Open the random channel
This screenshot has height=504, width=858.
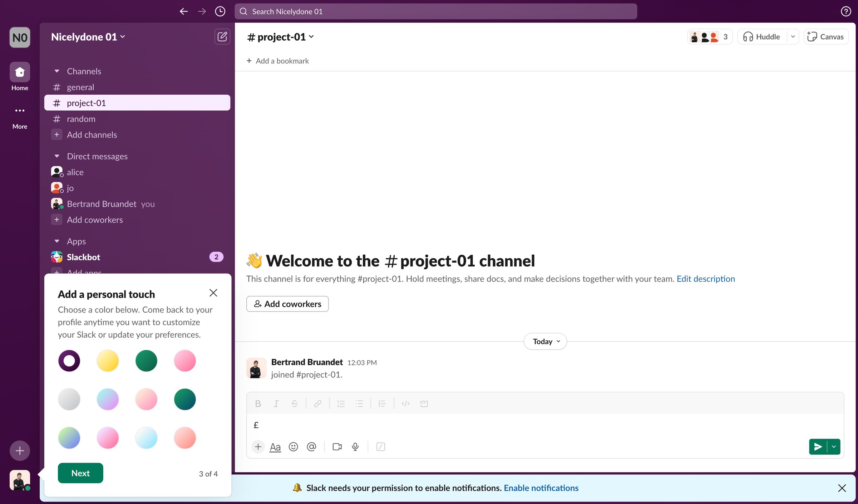coord(137,119)
